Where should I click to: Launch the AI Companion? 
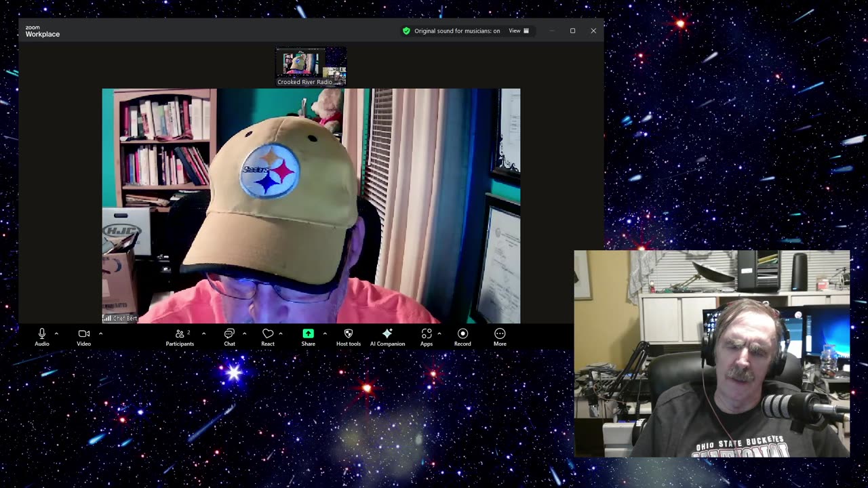(x=387, y=337)
